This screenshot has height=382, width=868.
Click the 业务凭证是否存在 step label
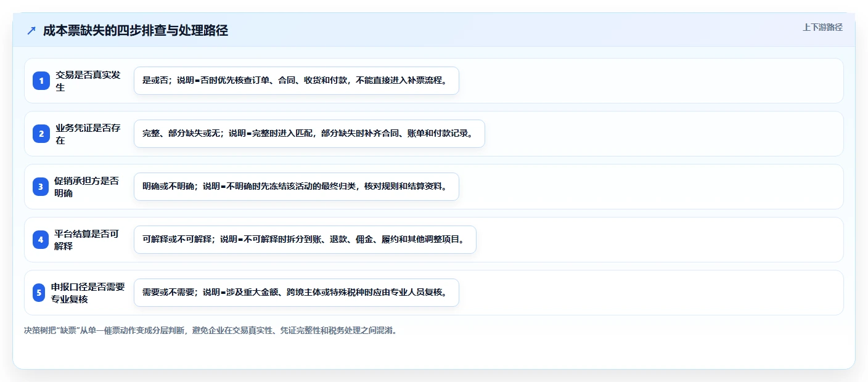tap(88, 134)
